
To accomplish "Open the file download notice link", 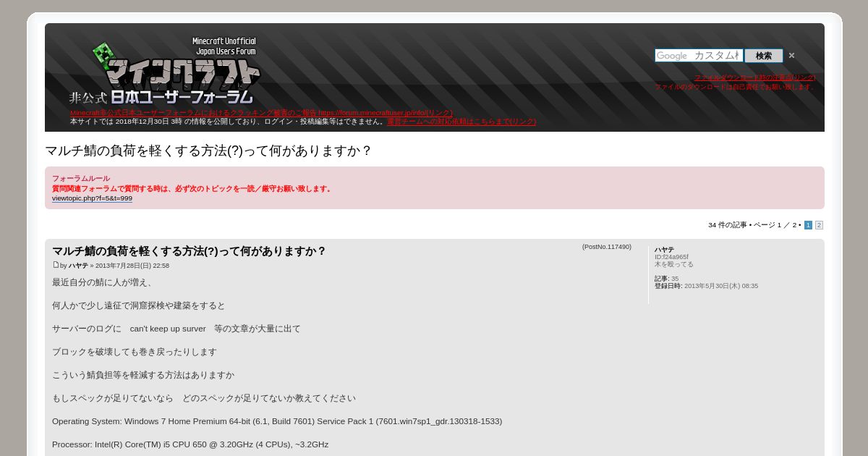I will (x=754, y=77).
